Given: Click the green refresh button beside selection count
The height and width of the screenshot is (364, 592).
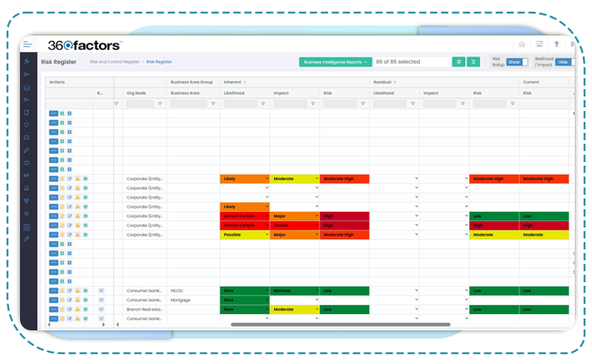Looking at the screenshot, I should coord(459,62).
